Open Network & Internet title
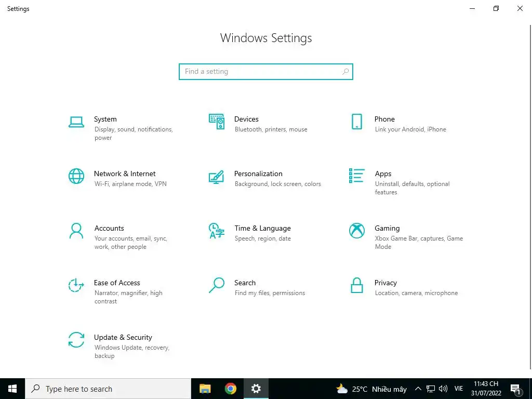This screenshot has width=532, height=399. (x=125, y=174)
